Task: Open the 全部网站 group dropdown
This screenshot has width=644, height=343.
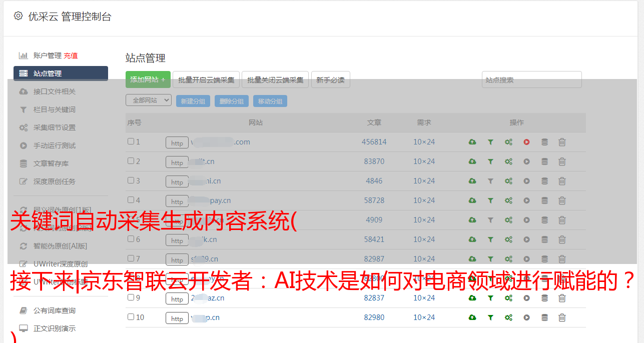Action: point(148,100)
